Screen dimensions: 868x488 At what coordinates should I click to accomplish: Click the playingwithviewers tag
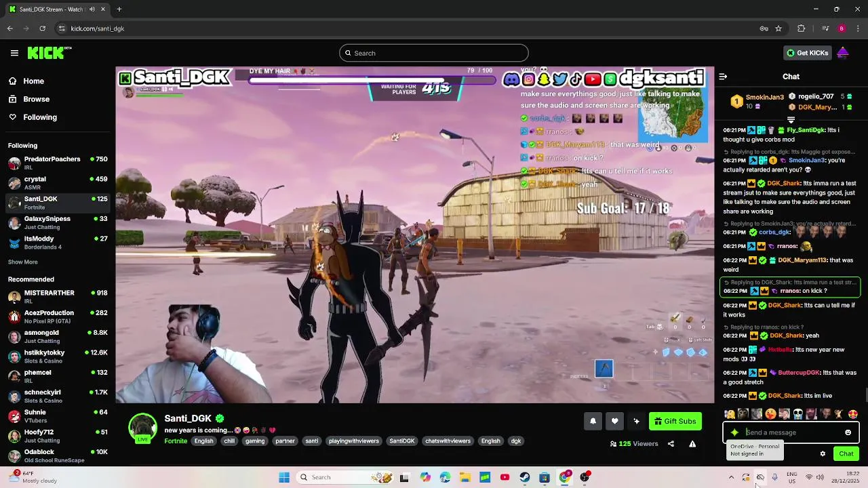pyautogui.click(x=353, y=441)
